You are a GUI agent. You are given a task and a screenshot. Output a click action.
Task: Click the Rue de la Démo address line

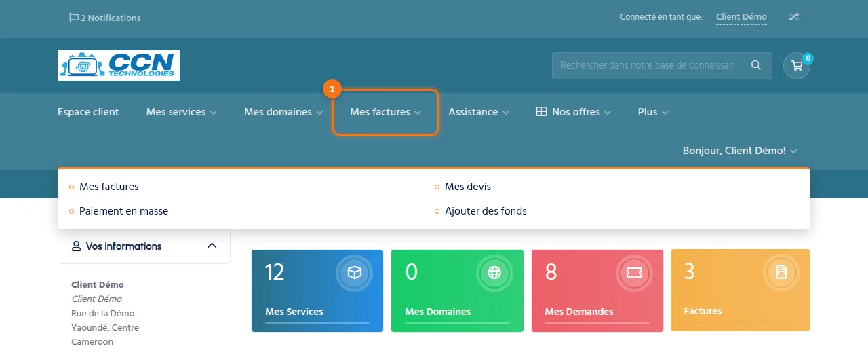pos(103,313)
